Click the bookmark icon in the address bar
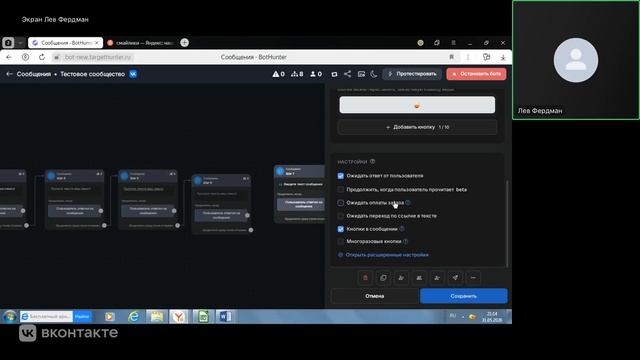 pyautogui.click(x=451, y=57)
